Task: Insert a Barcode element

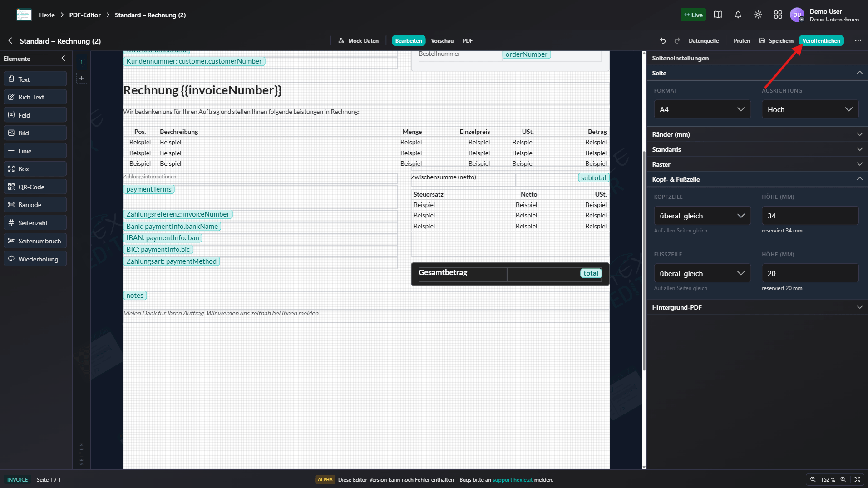Action: pyautogui.click(x=35, y=205)
